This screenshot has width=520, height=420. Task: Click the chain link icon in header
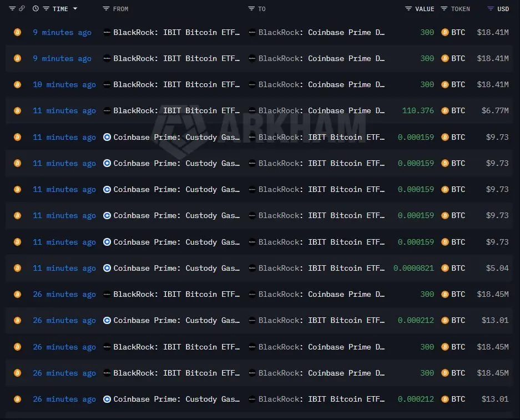click(22, 9)
